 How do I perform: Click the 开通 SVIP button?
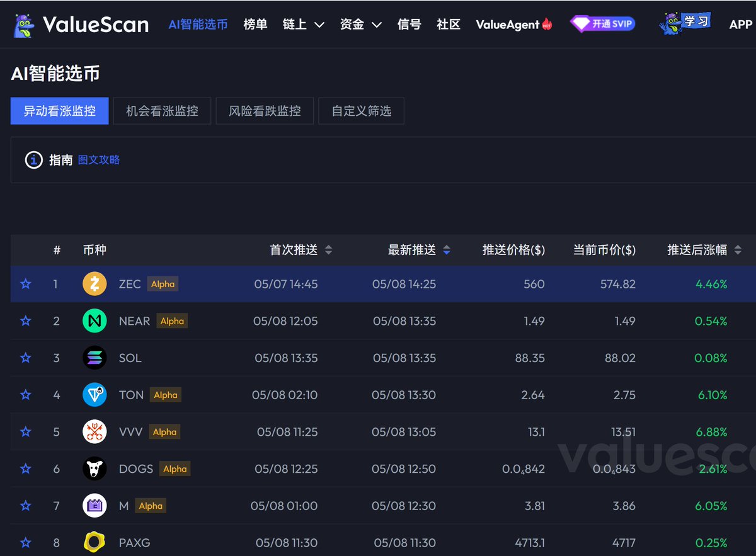[603, 24]
